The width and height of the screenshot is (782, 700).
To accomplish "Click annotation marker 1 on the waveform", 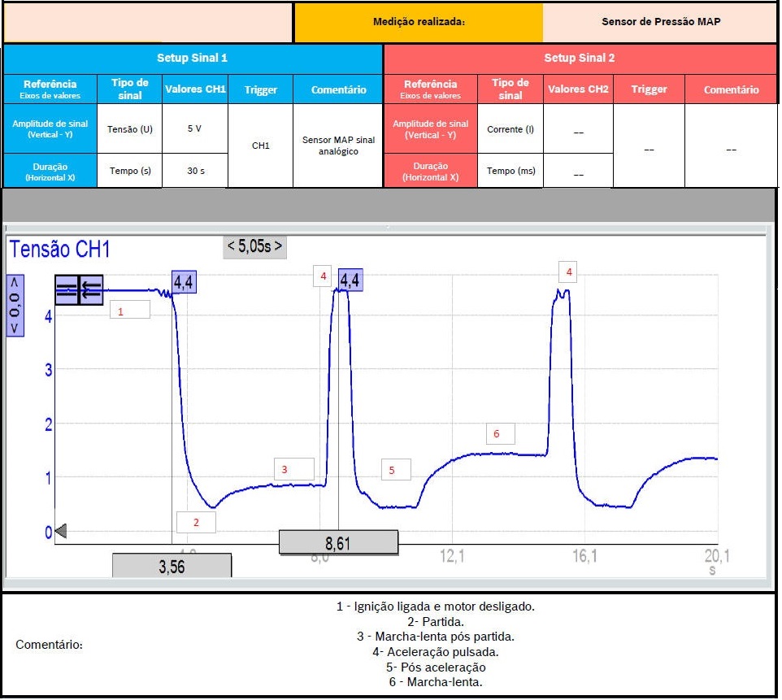I will [x=130, y=310].
